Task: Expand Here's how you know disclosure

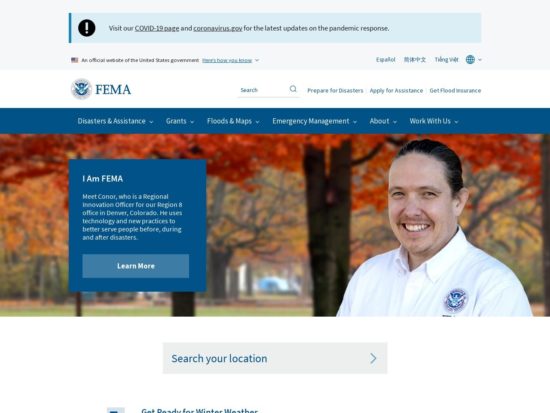Action: (x=230, y=60)
